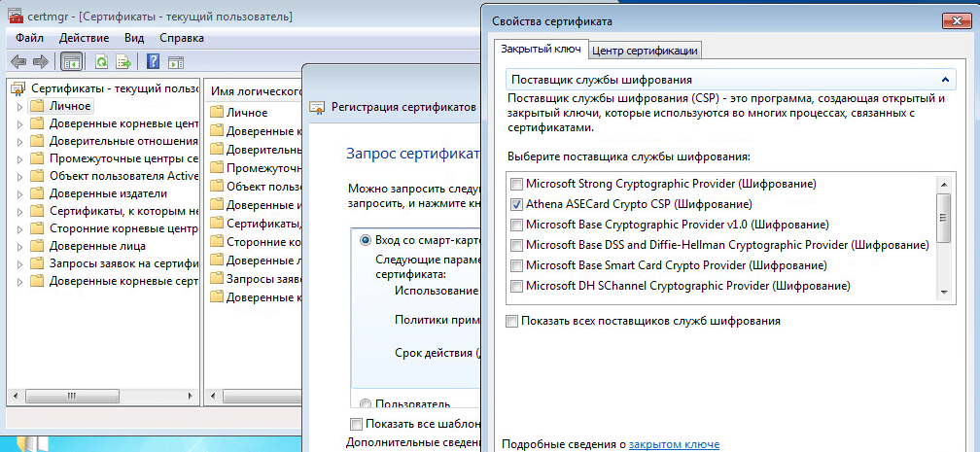Click the certmgr toolbox icon in title bar
Viewport: 980px width, 452px height.
click(16, 17)
